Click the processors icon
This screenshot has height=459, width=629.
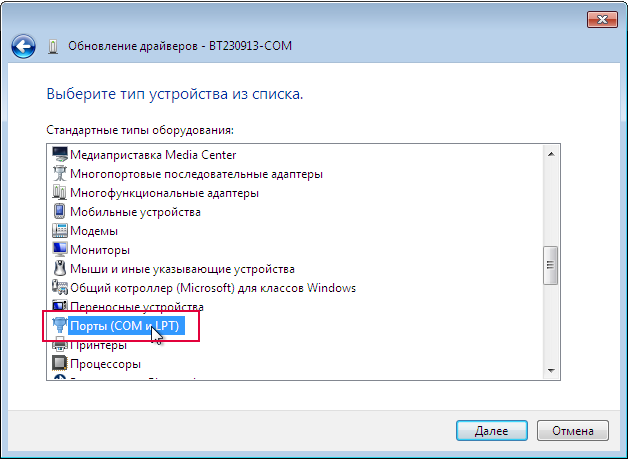pyautogui.click(x=60, y=364)
